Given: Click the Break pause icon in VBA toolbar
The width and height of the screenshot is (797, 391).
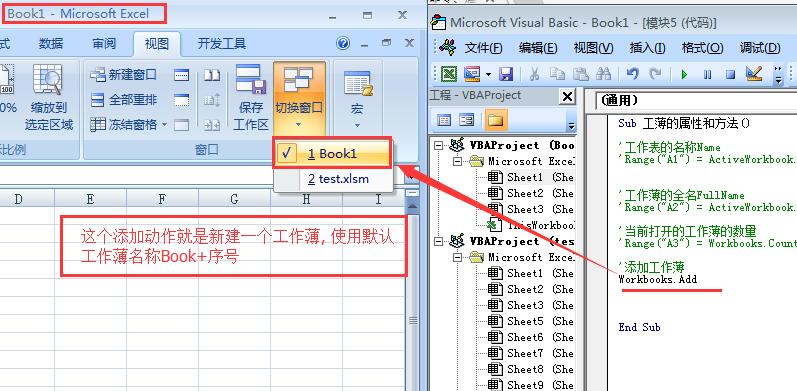Looking at the screenshot, I should [x=708, y=75].
